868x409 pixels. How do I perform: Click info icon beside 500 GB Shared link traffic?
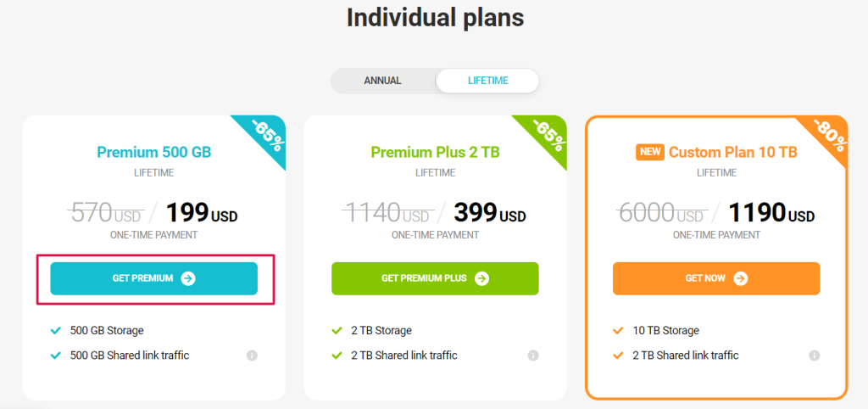click(x=252, y=356)
